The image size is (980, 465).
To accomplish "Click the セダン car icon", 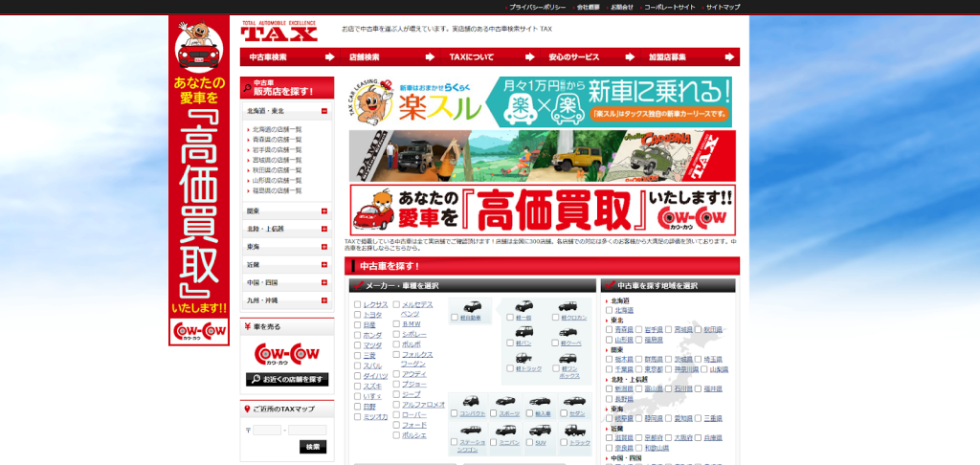I will tap(574, 402).
